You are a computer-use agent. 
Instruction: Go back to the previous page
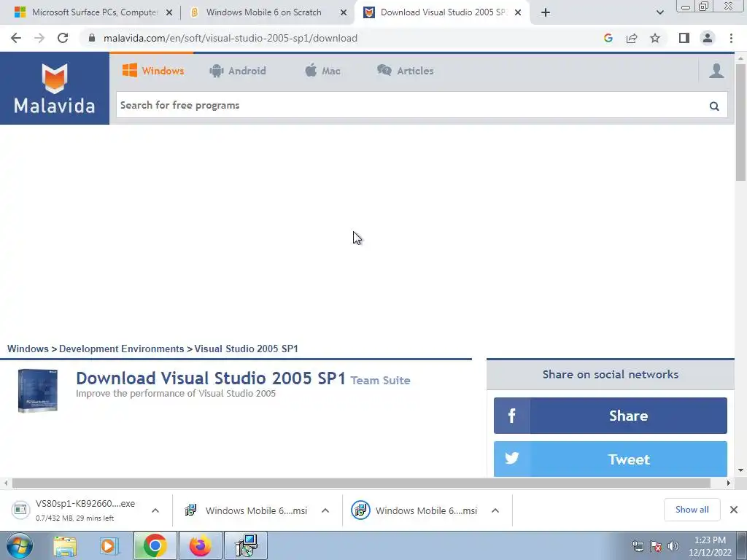[16, 38]
